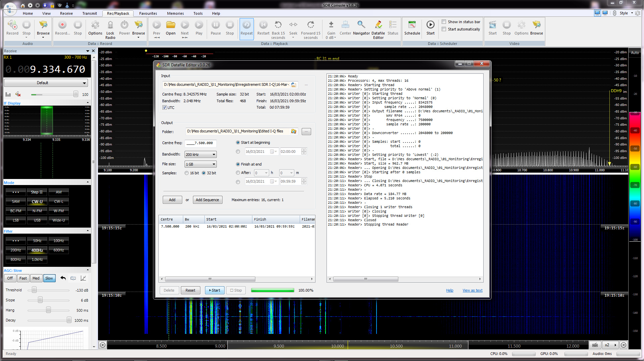The height and width of the screenshot is (361, 644).
Task: Select the 16 bit samples option
Action: [x=187, y=173]
